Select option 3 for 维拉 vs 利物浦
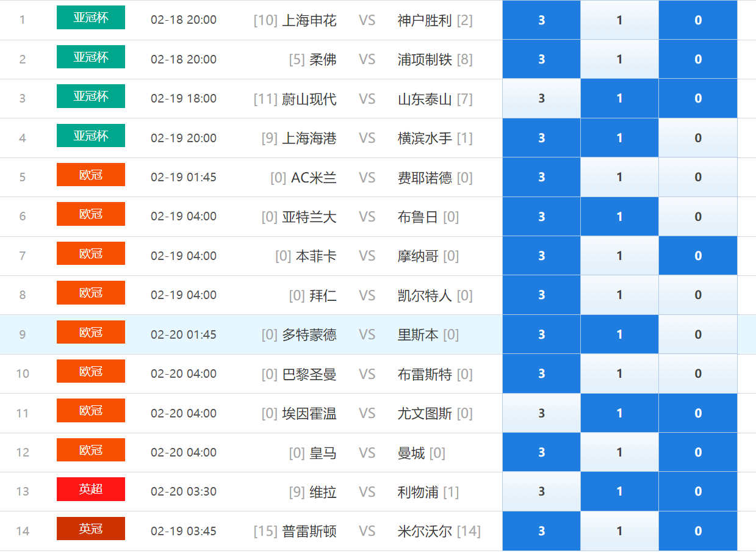The height and width of the screenshot is (556, 756). click(x=541, y=491)
